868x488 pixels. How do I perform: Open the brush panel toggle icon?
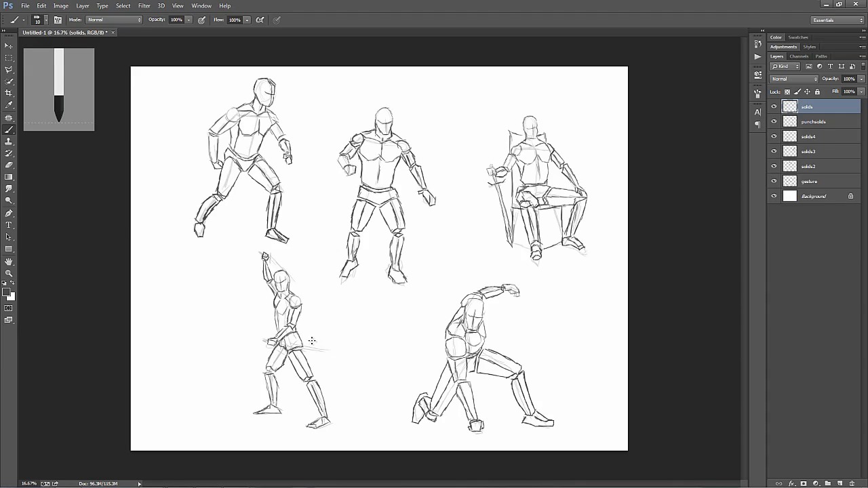click(x=58, y=20)
